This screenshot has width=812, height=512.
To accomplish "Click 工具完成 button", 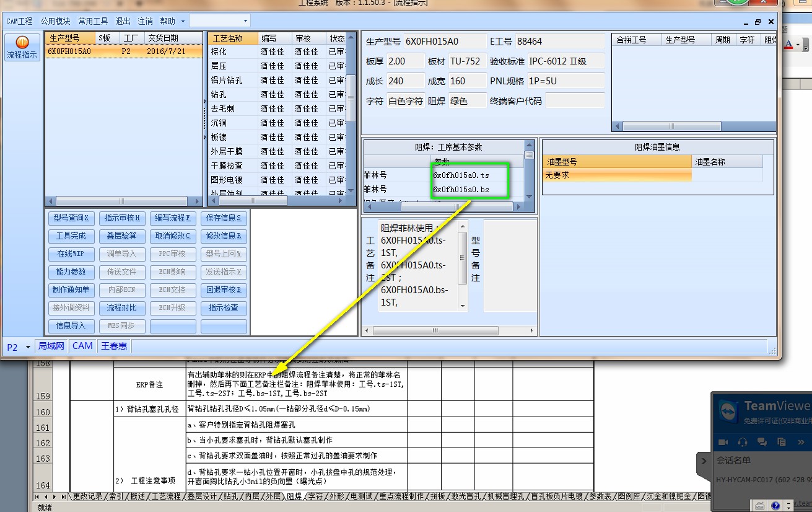I will pyautogui.click(x=71, y=236).
